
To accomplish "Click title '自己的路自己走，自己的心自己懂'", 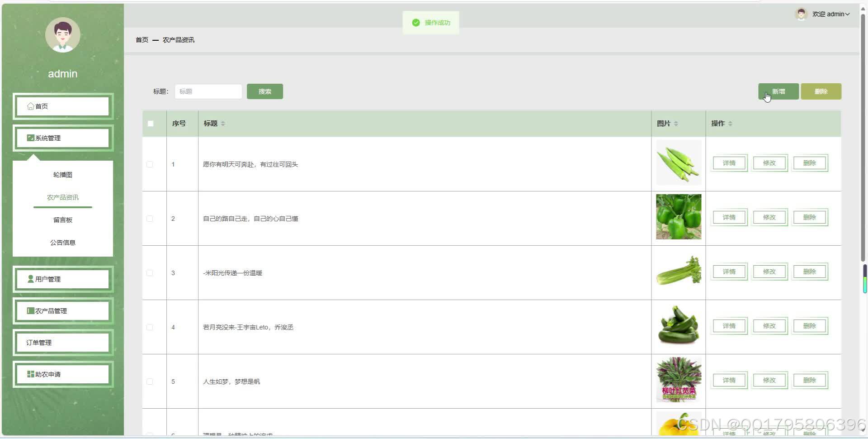I will (x=250, y=219).
